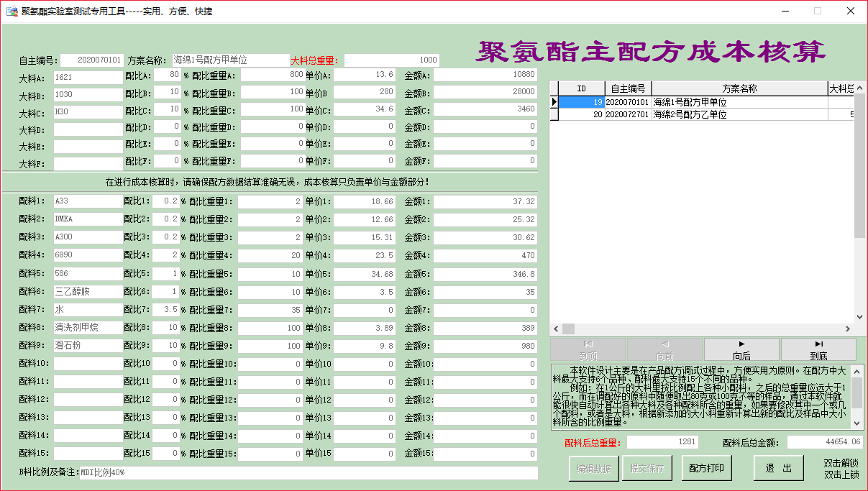This screenshot has height=491, width=868.
Task: Click the 配料6 field containing 三乙醇胺
Action: pos(87,293)
